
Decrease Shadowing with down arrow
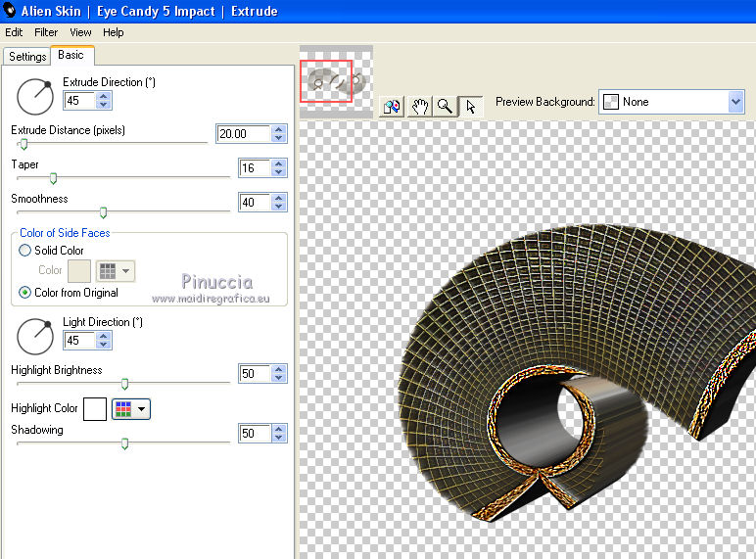click(279, 438)
